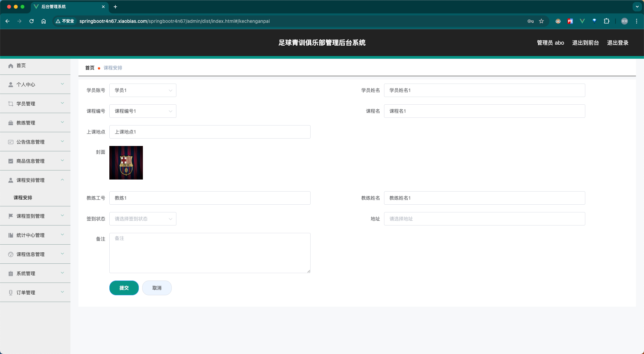Click the chart icon beside 商品信息管理
644x354 pixels.
[x=11, y=161]
